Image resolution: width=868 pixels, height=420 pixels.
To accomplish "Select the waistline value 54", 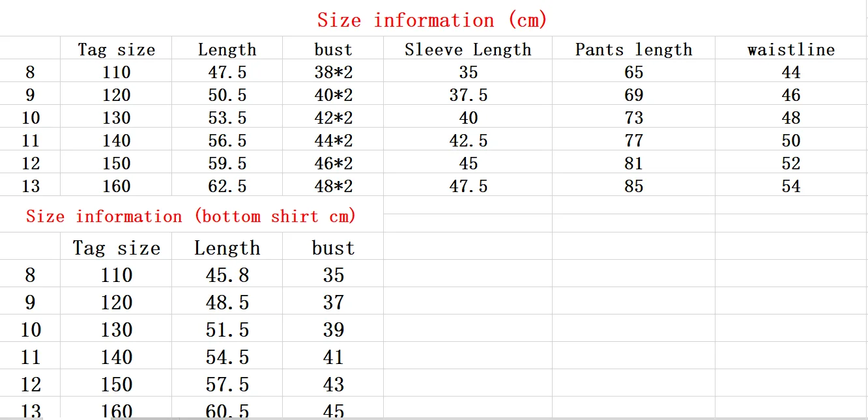I will [791, 186].
